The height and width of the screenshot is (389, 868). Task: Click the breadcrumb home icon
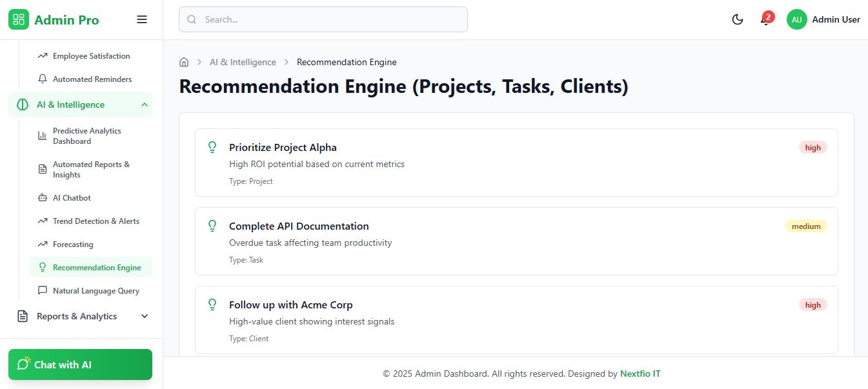click(x=184, y=62)
